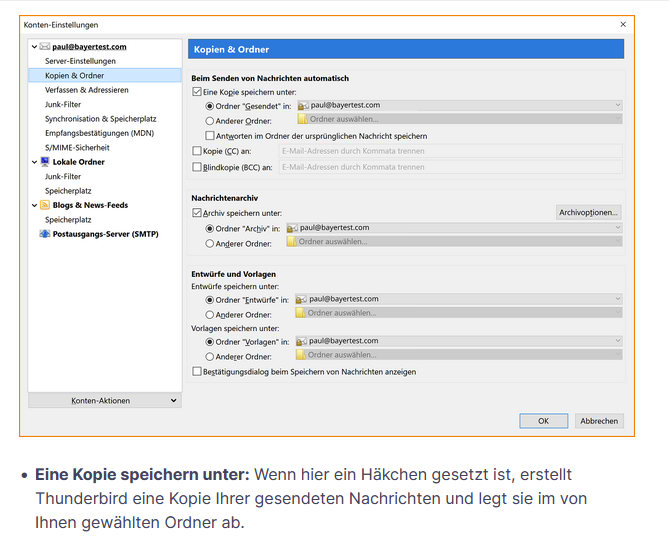Select Anderer Ordner radio under Nachrichtenarchiv

point(209,244)
